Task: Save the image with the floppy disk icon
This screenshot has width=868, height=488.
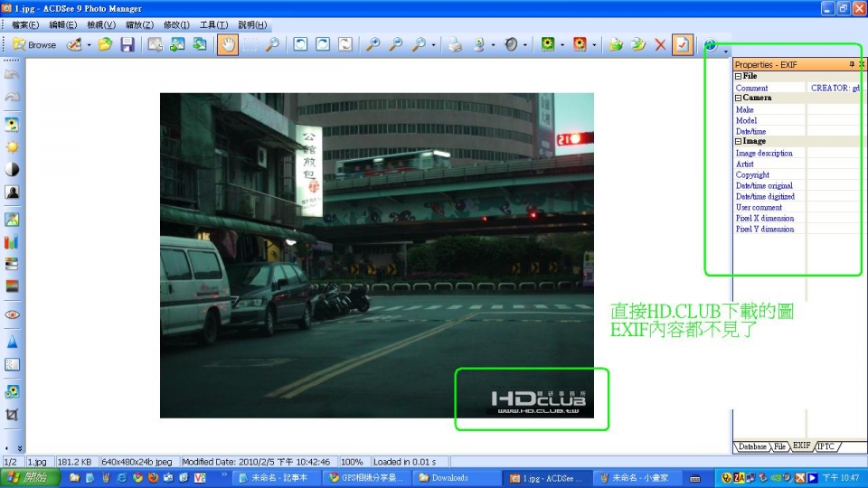Action: tap(127, 45)
